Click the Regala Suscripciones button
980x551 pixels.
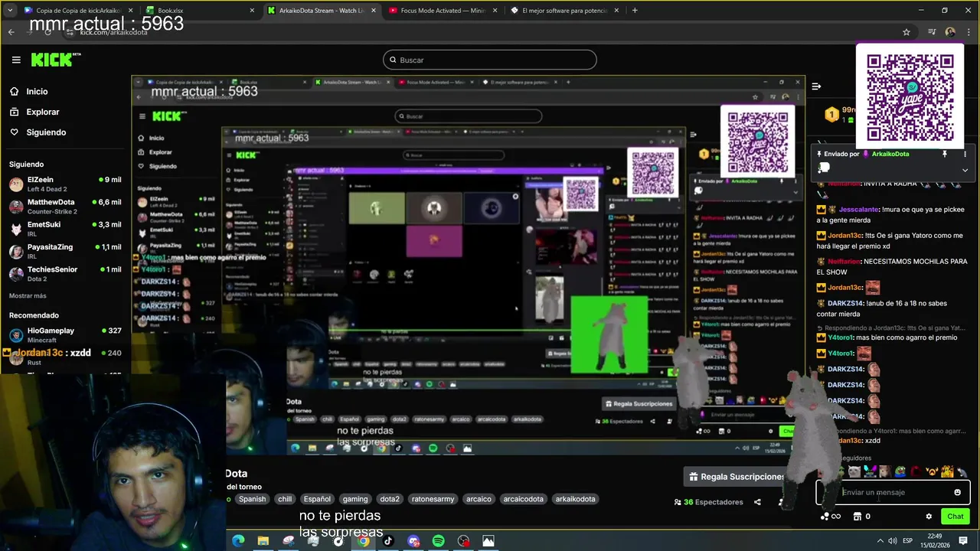pyautogui.click(x=737, y=477)
